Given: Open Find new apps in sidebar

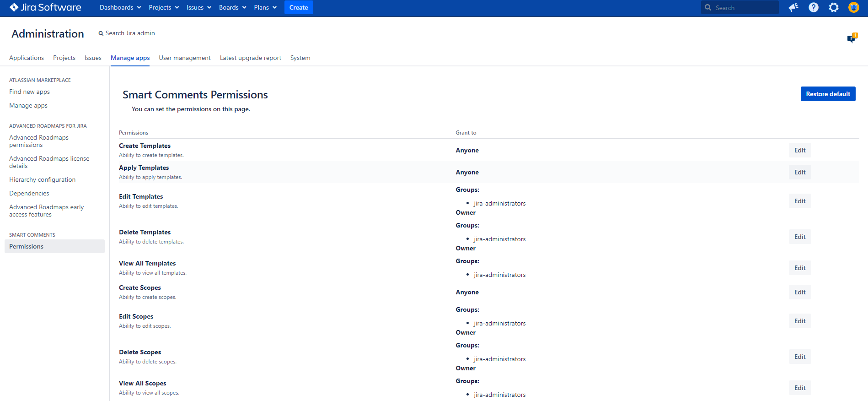Looking at the screenshot, I should 30,92.
